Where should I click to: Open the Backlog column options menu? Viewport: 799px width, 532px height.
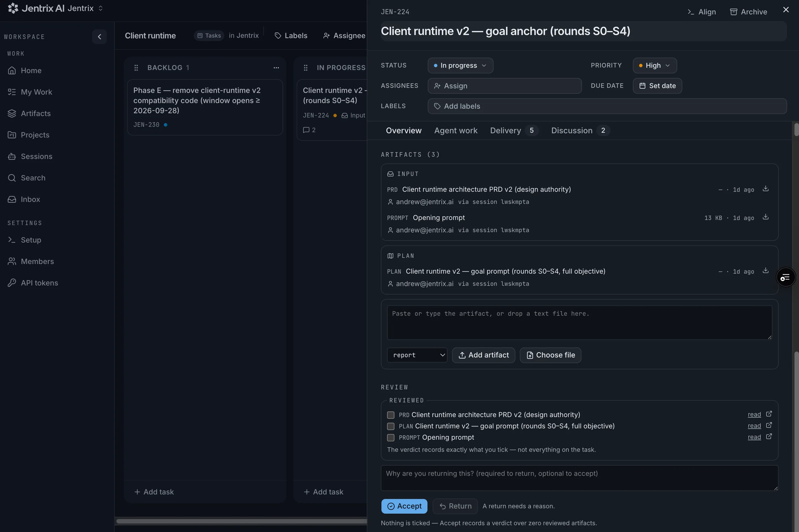(276, 68)
